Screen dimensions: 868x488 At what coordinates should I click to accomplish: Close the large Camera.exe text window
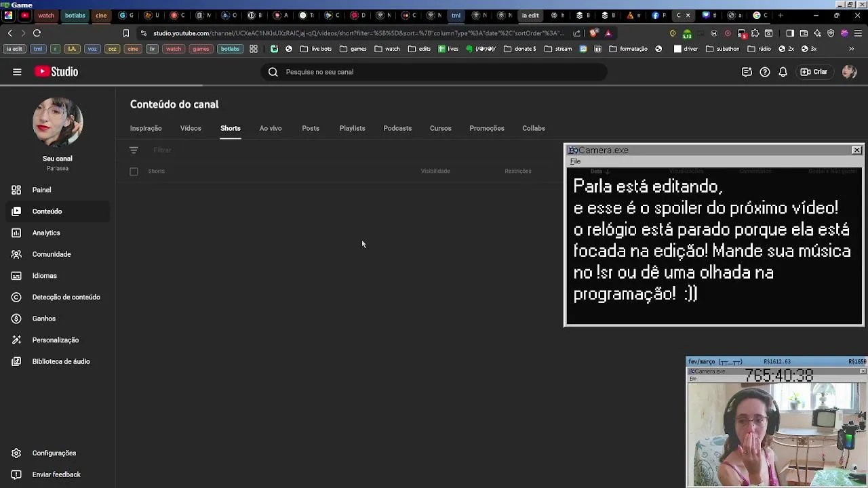pyautogui.click(x=856, y=150)
